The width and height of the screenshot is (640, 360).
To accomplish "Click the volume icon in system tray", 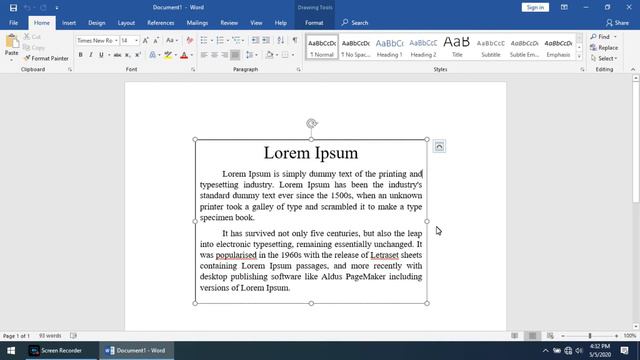I will click(579, 351).
